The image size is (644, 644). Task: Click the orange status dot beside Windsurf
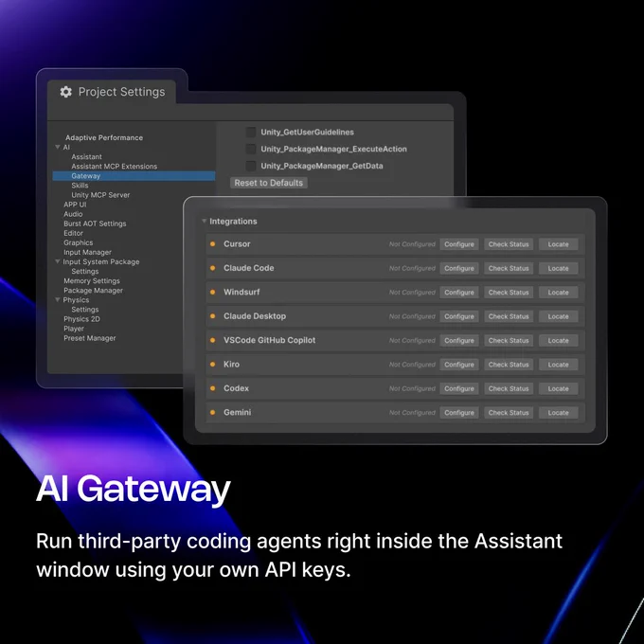pos(213,292)
